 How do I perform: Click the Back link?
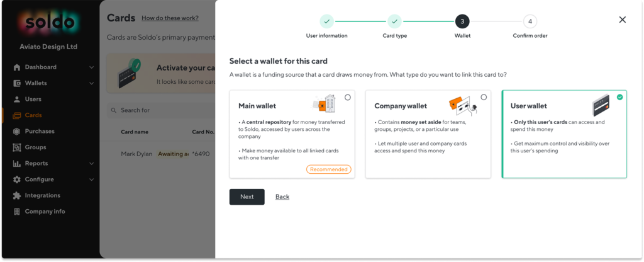coord(282,196)
